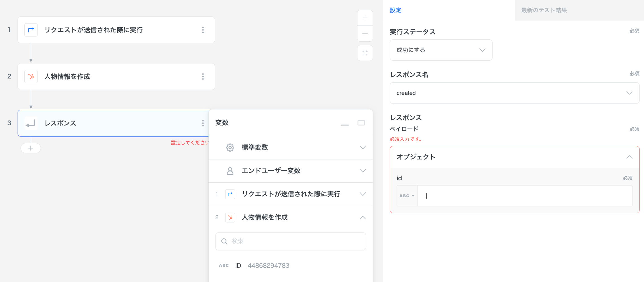The height and width of the screenshot is (282, 644).
Task: Maximize the 変数 variables panel
Action: click(361, 123)
